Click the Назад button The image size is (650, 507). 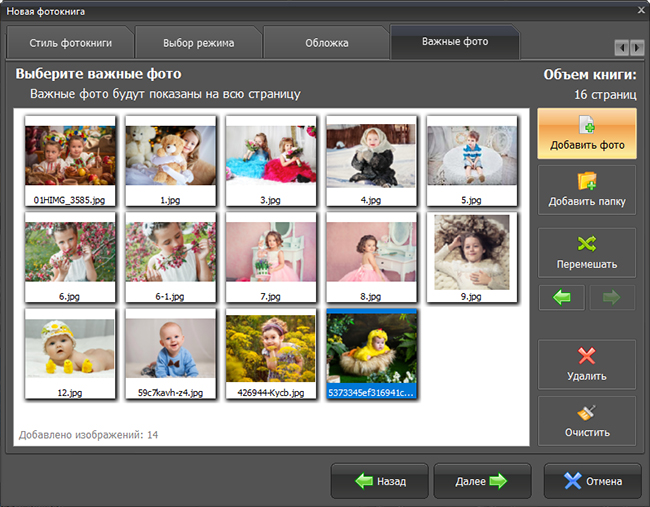coord(380,481)
